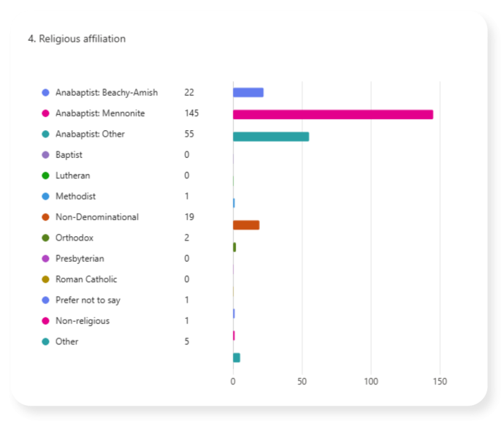Click the 100 label on the x-axis
The width and height of the screenshot is (504, 424).
[x=371, y=382]
